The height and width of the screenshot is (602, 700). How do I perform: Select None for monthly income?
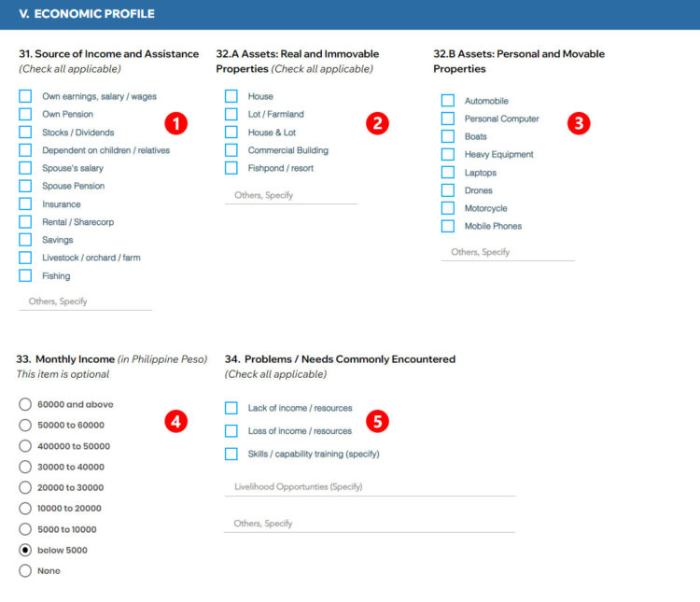(25, 571)
